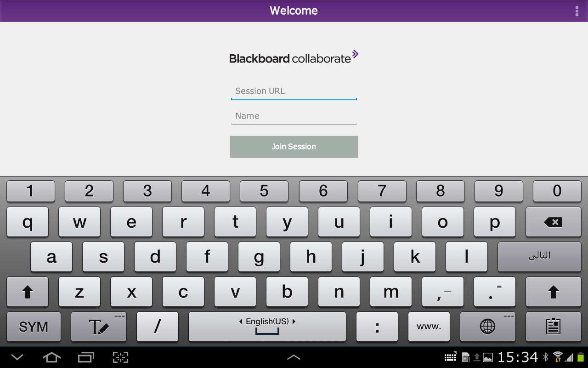Open the overflow menu in the Welcome bar
Screen dimensions: 588x368
577,11
